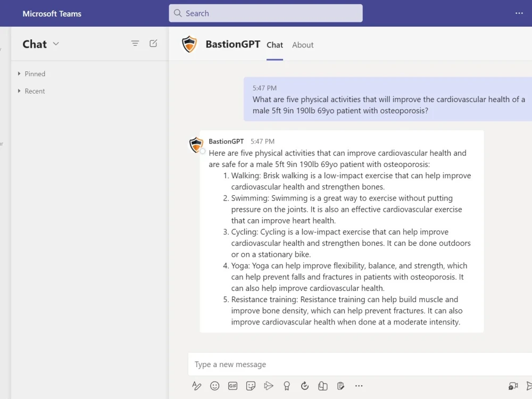Open formatting options for the message
This screenshot has height=399, width=532.
[197, 386]
